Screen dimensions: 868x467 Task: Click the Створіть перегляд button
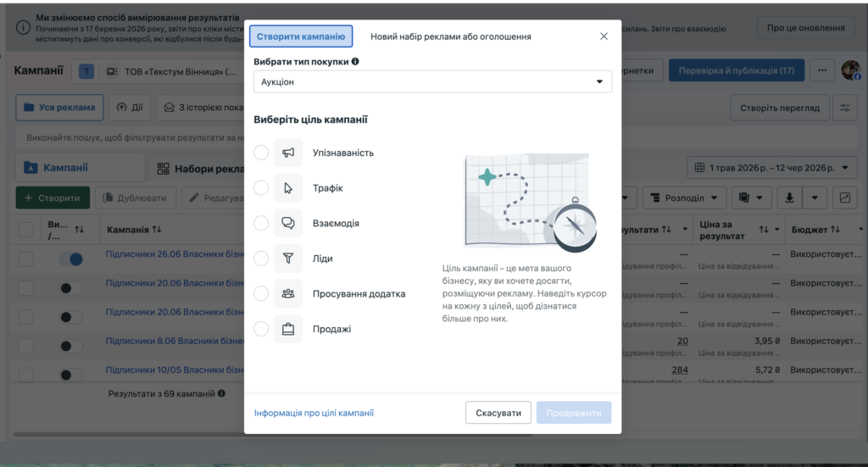(780, 108)
